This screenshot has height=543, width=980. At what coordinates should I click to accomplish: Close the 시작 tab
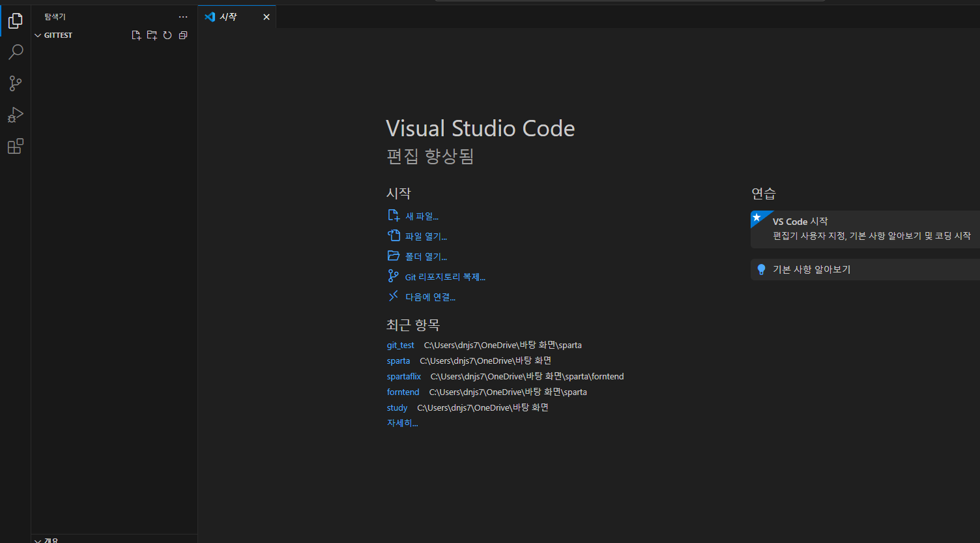click(266, 17)
